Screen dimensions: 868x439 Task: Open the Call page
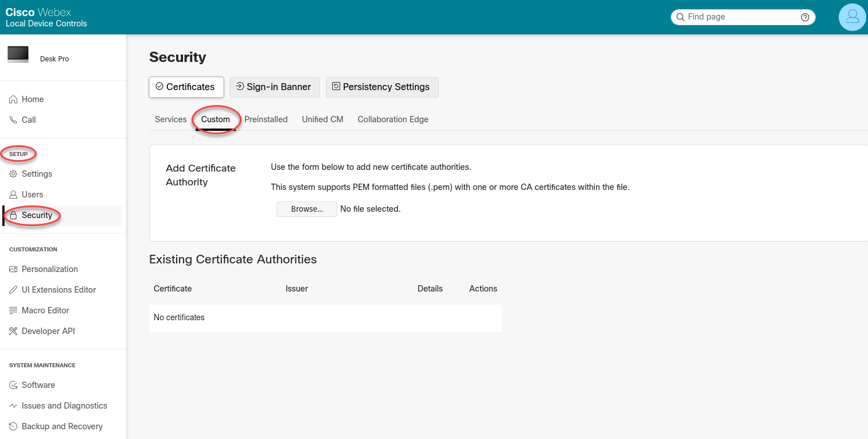point(29,120)
